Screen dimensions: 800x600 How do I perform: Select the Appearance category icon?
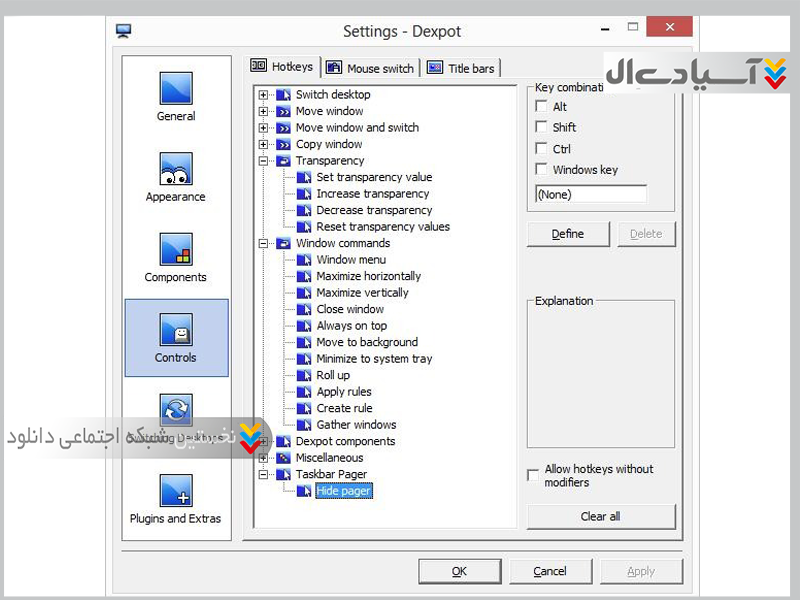(x=176, y=170)
